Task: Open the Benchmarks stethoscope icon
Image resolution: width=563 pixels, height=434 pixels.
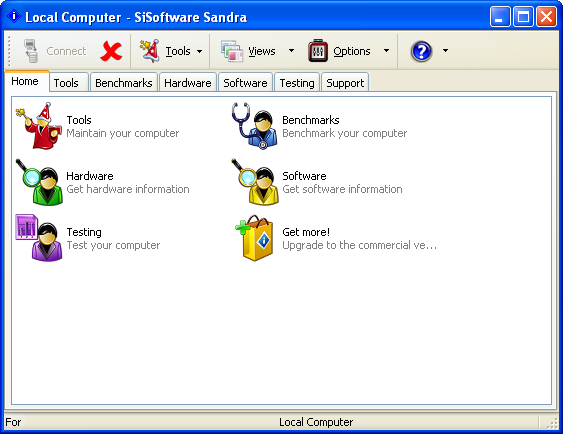Action: click(x=254, y=126)
